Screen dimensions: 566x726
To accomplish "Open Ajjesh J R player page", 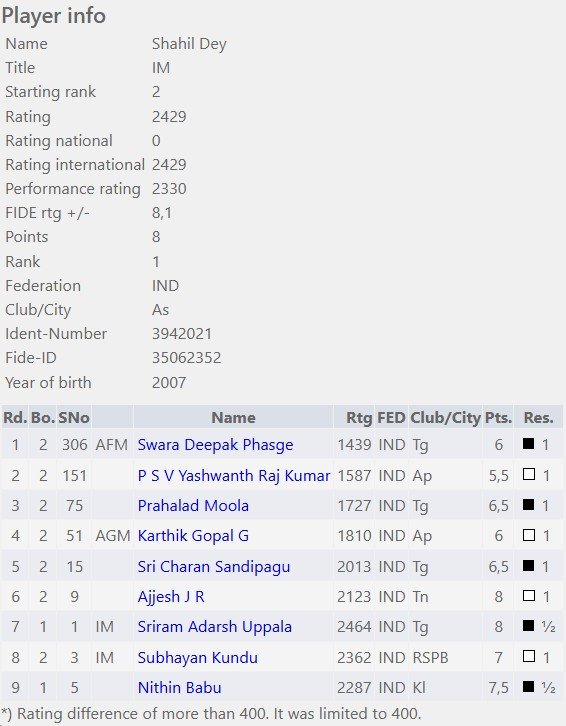I will tap(171, 596).
